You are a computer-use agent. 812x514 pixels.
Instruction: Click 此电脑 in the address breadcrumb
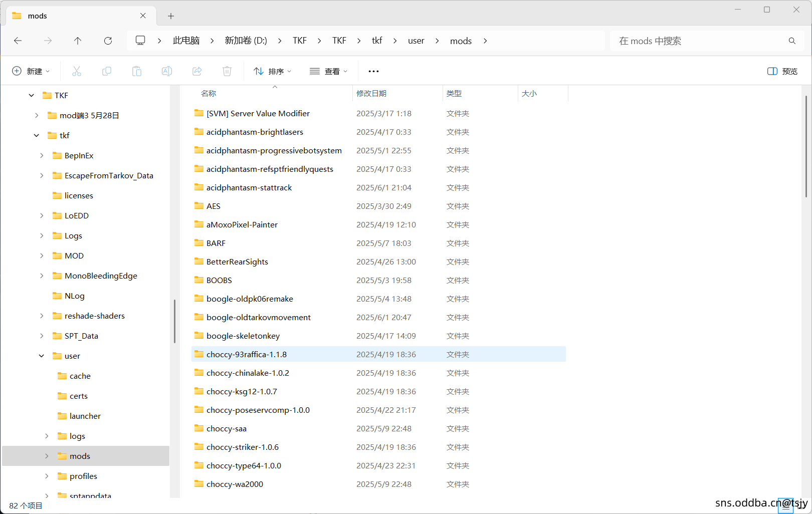coord(186,41)
